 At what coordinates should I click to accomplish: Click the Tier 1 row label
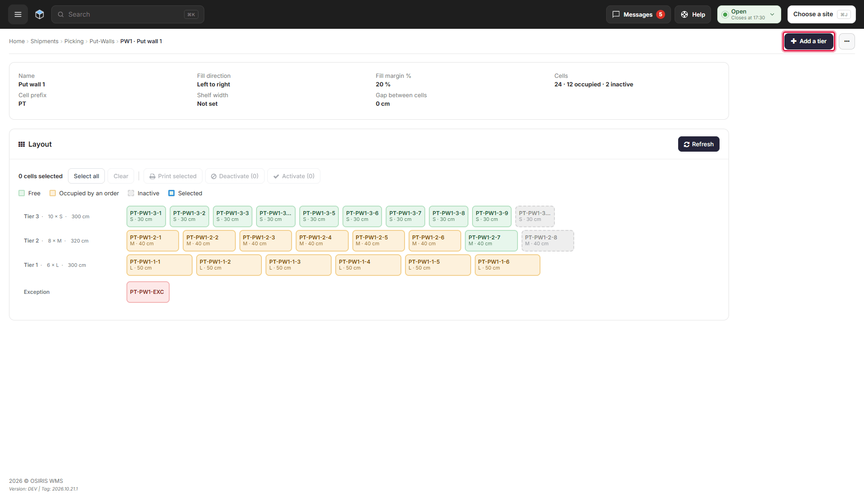31,265
